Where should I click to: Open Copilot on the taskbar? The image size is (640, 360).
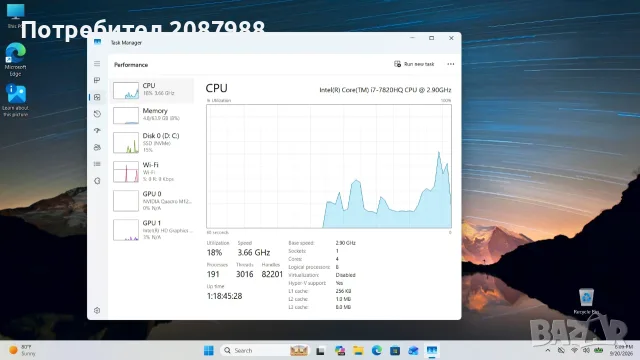340,351
